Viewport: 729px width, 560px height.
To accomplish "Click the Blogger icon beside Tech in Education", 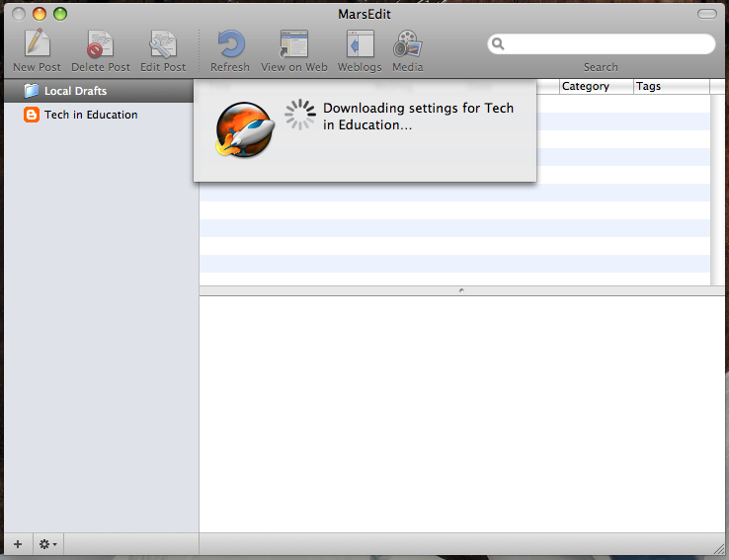I will (x=32, y=115).
